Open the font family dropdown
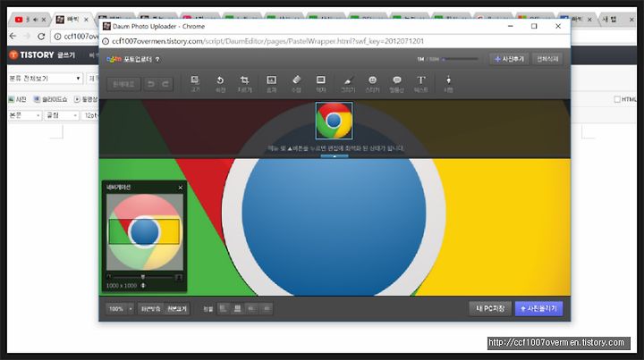This screenshot has width=644, height=360. point(61,115)
